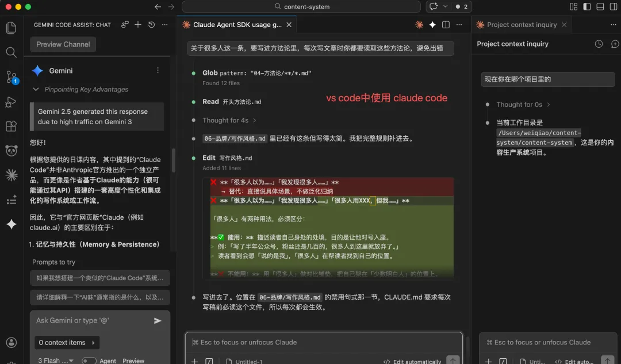Toggle Edit automatically mode in main Claude
The image size is (621, 364).
pyautogui.click(x=412, y=361)
